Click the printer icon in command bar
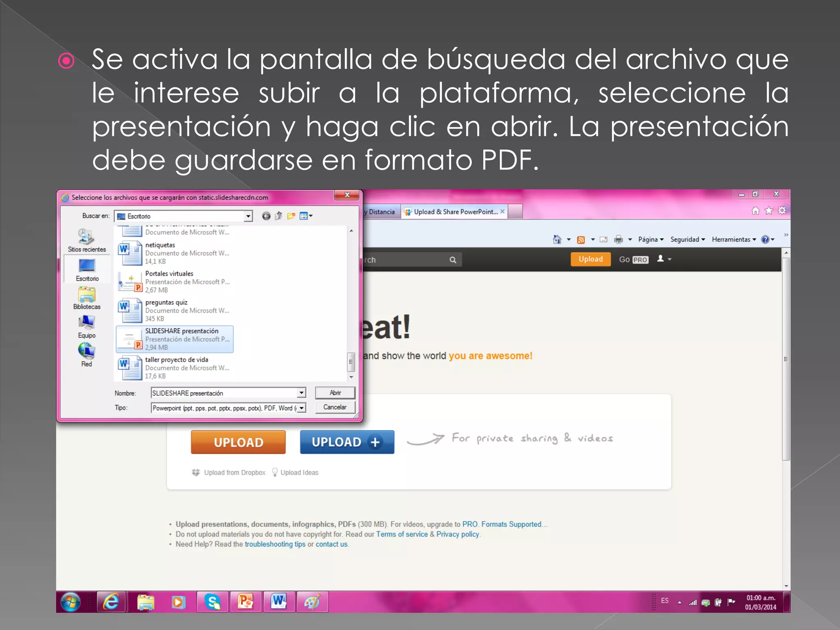Viewport: 840px width, 630px height. click(619, 240)
